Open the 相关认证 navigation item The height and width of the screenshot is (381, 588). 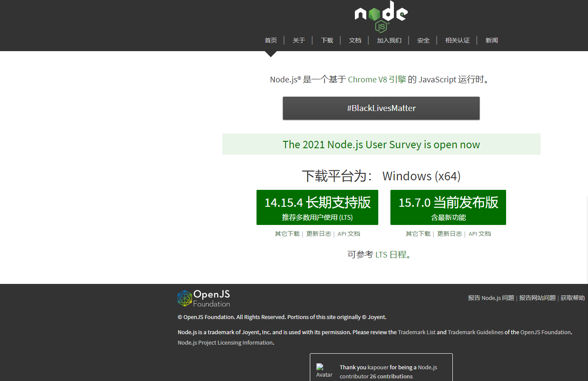(458, 40)
